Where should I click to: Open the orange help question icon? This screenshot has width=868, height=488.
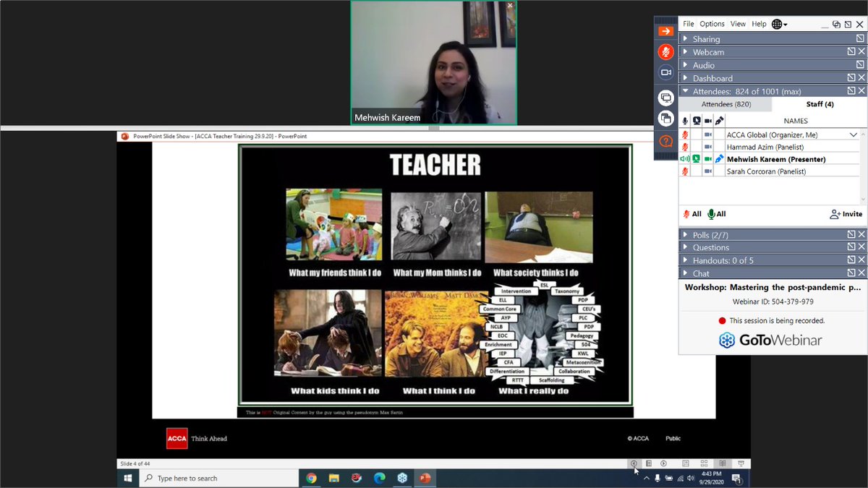point(665,141)
